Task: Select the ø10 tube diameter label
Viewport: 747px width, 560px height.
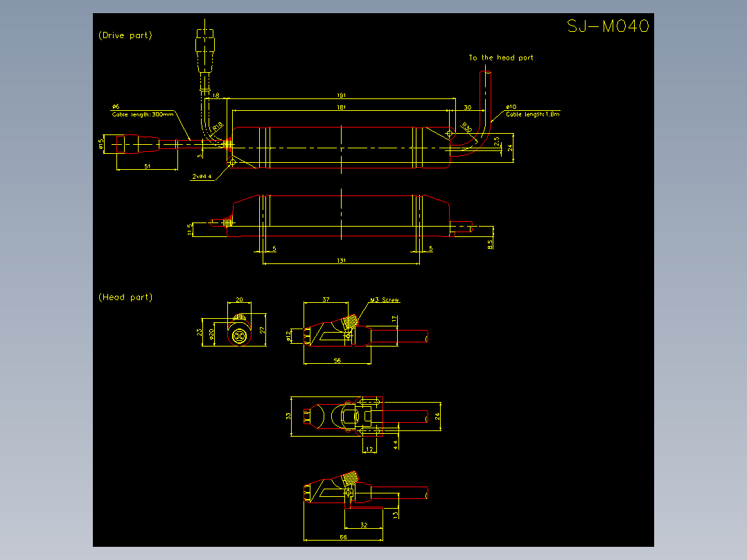Action: pyautogui.click(x=510, y=105)
